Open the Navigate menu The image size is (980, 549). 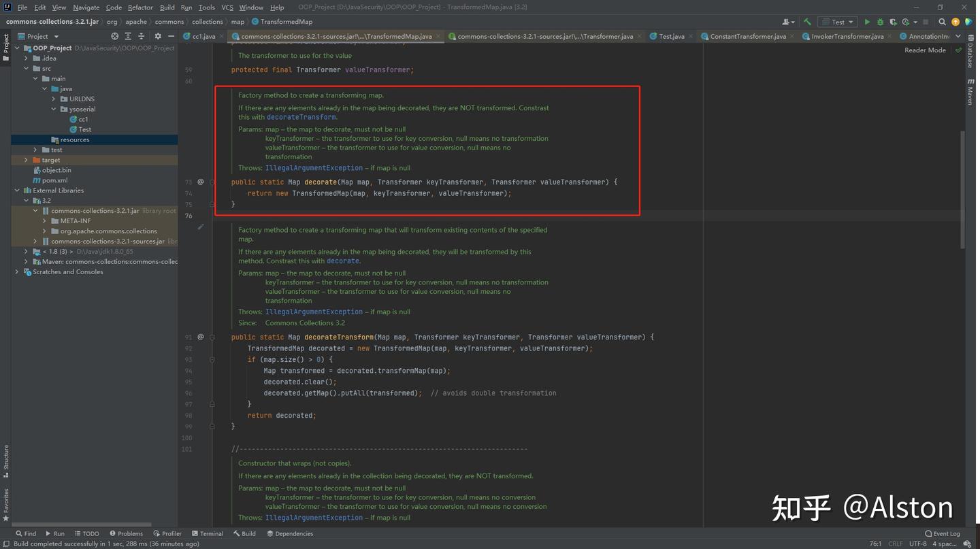click(x=86, y=7)
